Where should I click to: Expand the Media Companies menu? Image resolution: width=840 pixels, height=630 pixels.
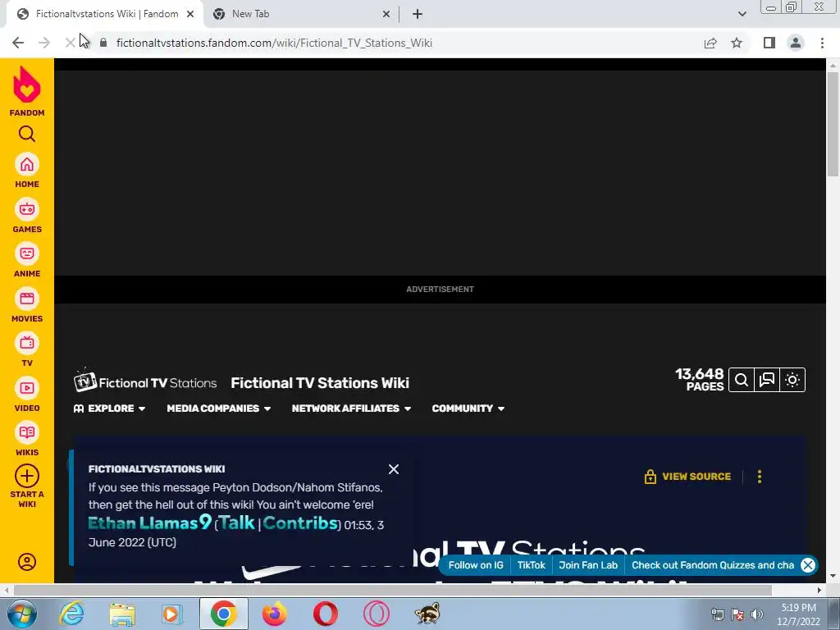(x=218, y=409)
